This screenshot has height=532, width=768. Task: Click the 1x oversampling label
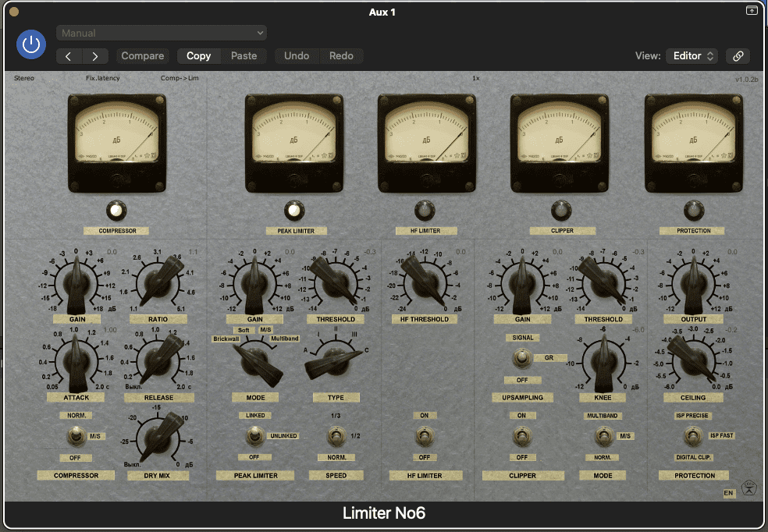tap(476, 78)
